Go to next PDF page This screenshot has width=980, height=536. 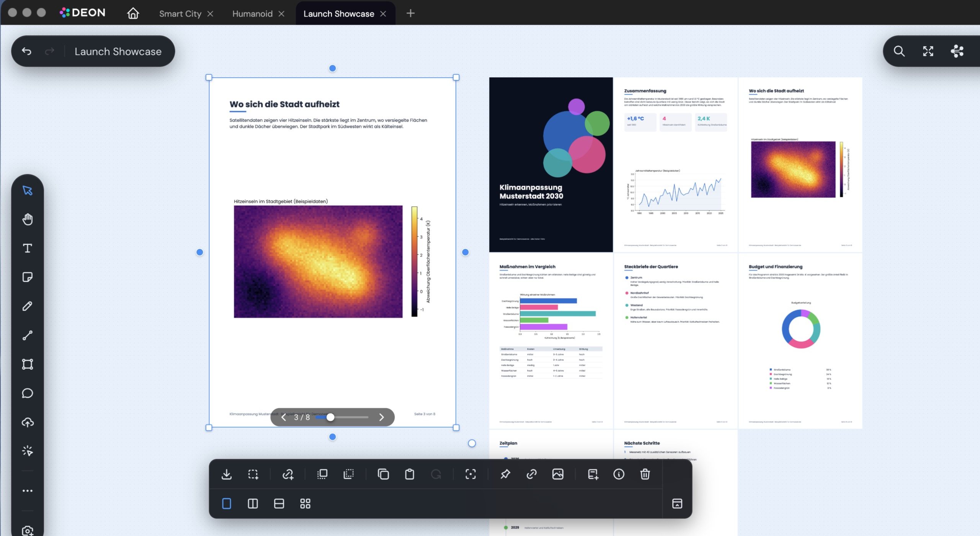click(x=381, y=417)
